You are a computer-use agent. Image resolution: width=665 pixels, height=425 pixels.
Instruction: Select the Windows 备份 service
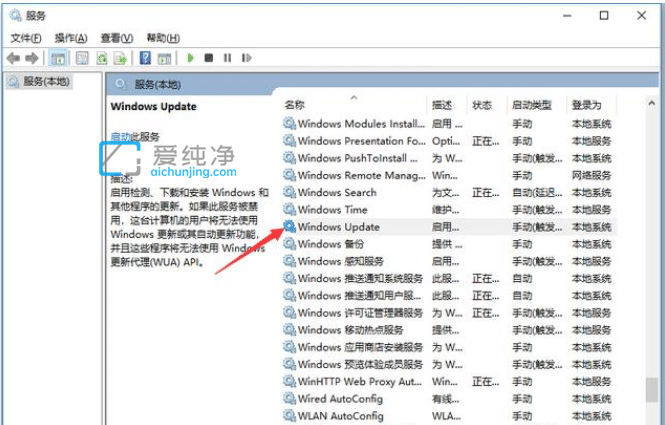(448, 244)
